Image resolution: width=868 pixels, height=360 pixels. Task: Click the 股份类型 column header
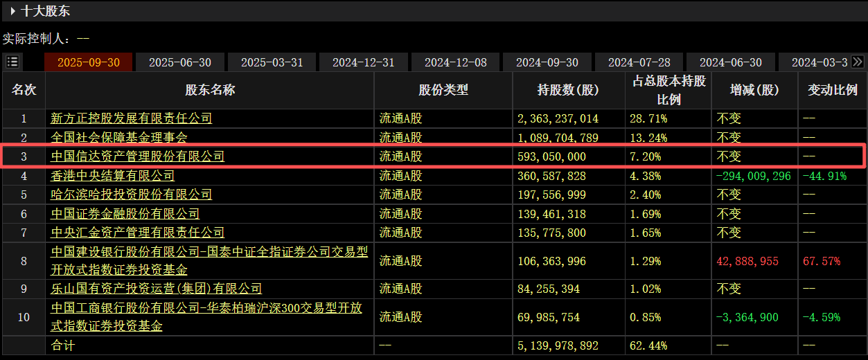pyautogui.click(x=443, y=91)
